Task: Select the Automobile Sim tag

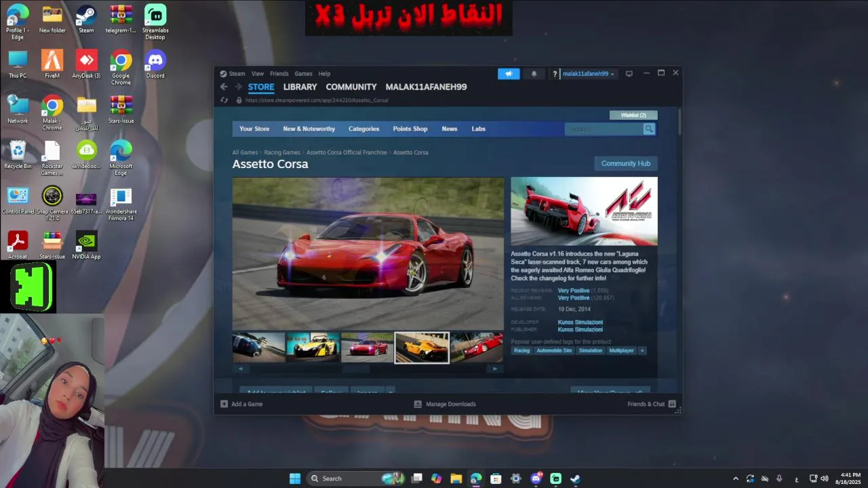Action: tap(554, 350)
